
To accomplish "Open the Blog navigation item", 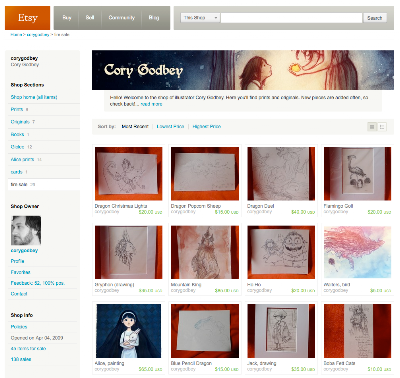I will pyautogui.click(x=154, y=18).
